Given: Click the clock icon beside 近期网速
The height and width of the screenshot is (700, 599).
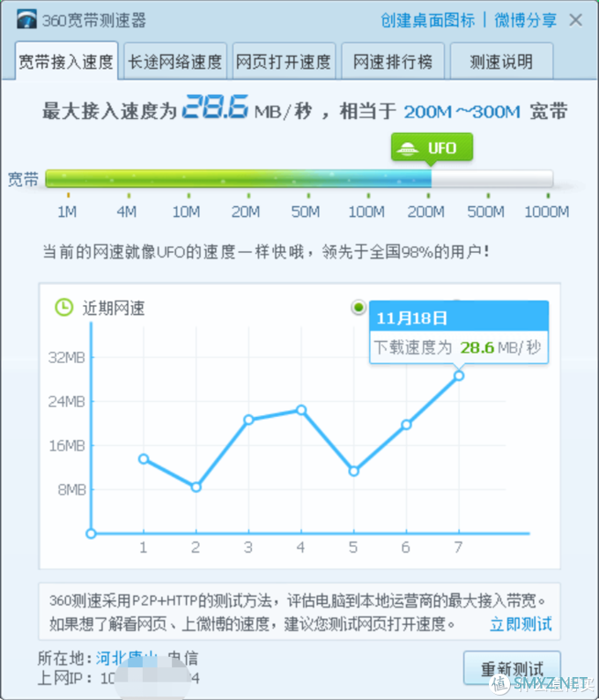Looking at the screenshot, I should [x=63, y=307].
